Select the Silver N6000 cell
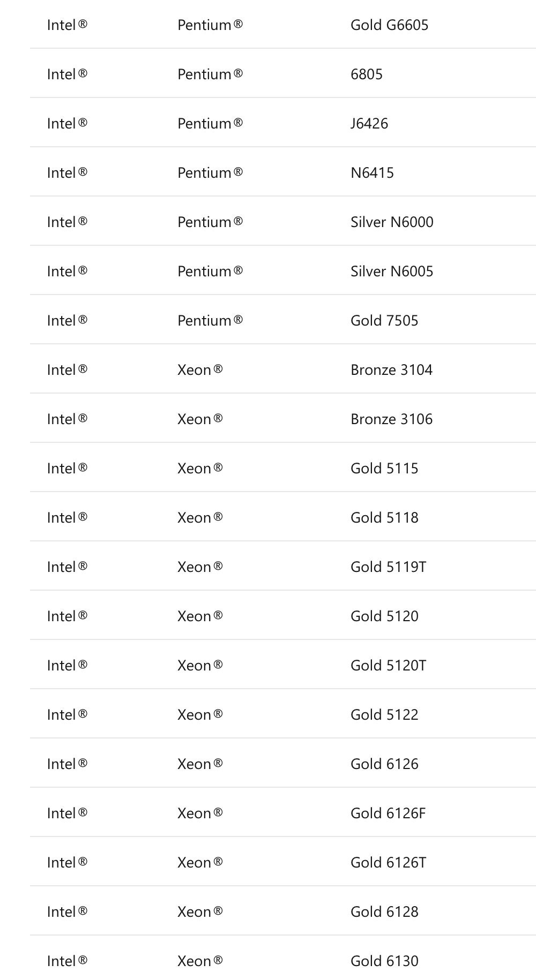 pos(391,222)
